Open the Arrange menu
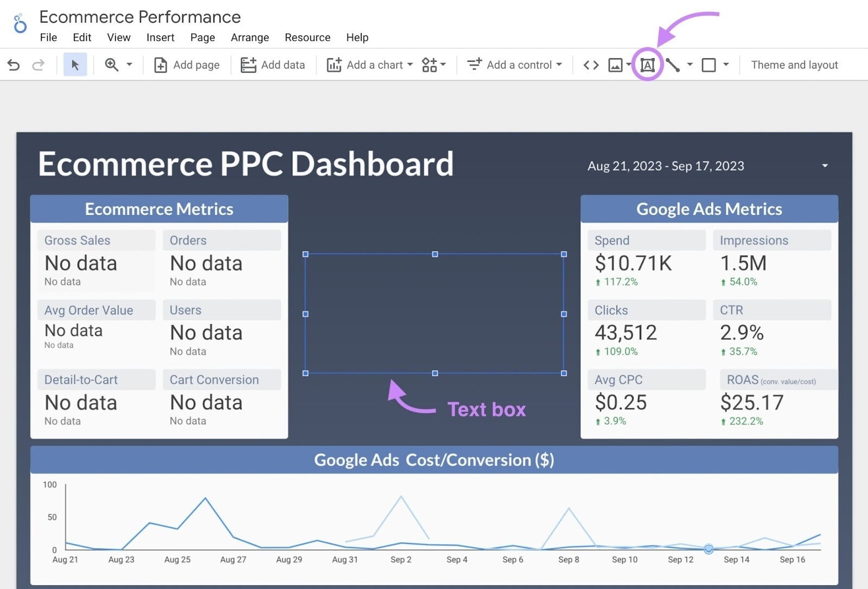Viewport: 868px width, 589px height. point(250,37)
